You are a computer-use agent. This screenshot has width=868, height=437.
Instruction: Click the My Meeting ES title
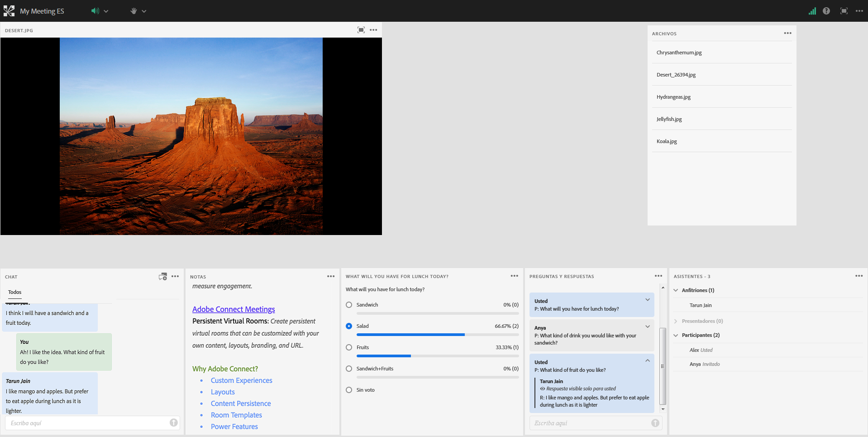(42, 11)
